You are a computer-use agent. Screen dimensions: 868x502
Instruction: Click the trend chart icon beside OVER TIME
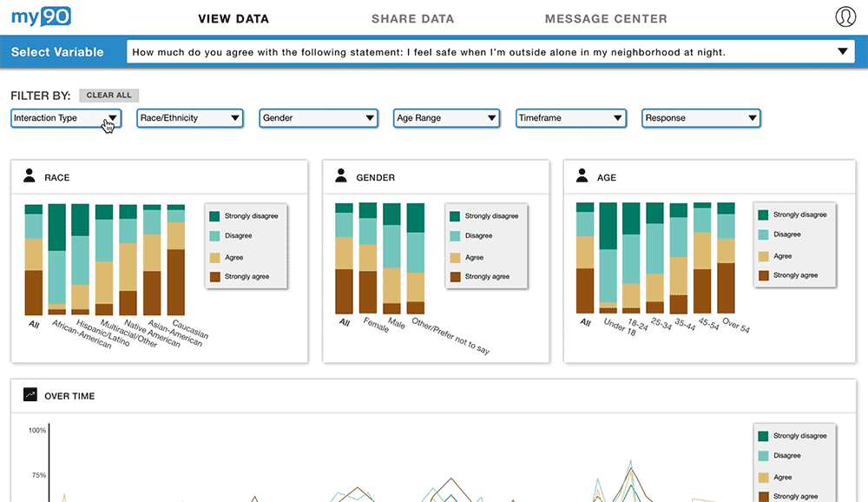pyautogui.click(x=30, y=394)
